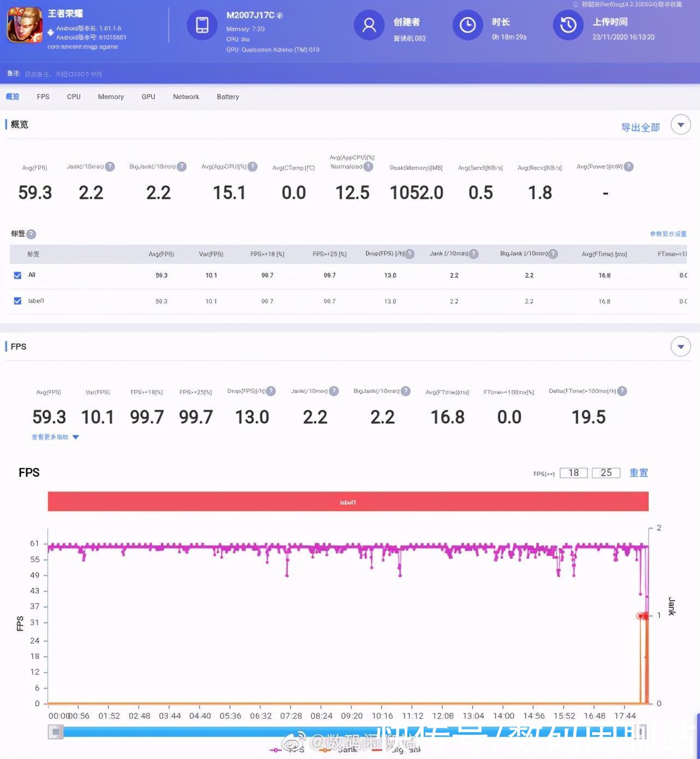Click the blue timeline range bar
The width and height of the screenshot is (700, 759).
click(x=349, y=732)
